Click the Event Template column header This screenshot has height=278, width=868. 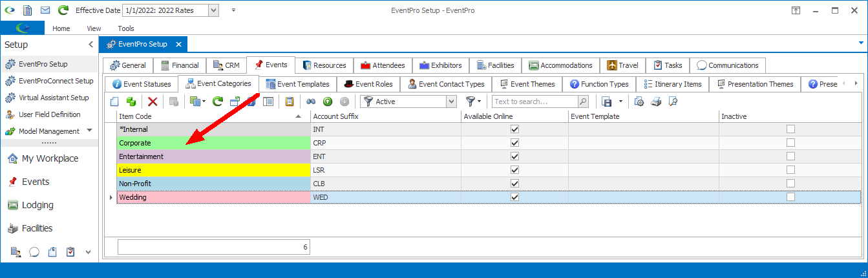pos(644,116)
